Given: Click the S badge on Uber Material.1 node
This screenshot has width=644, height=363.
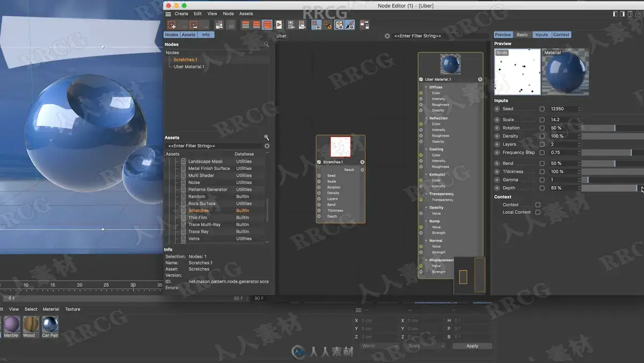Looking at the screenshot, I should [x=480, y=79].
